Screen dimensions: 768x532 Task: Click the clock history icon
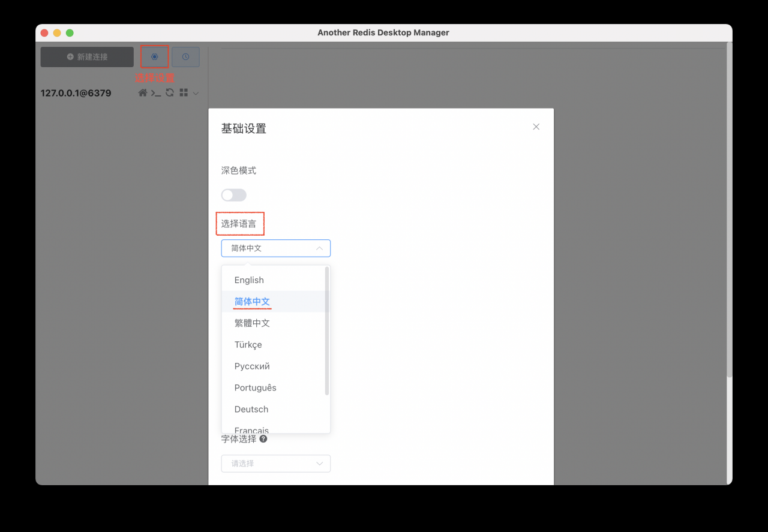pyautogui.click(x=185, y=56)
